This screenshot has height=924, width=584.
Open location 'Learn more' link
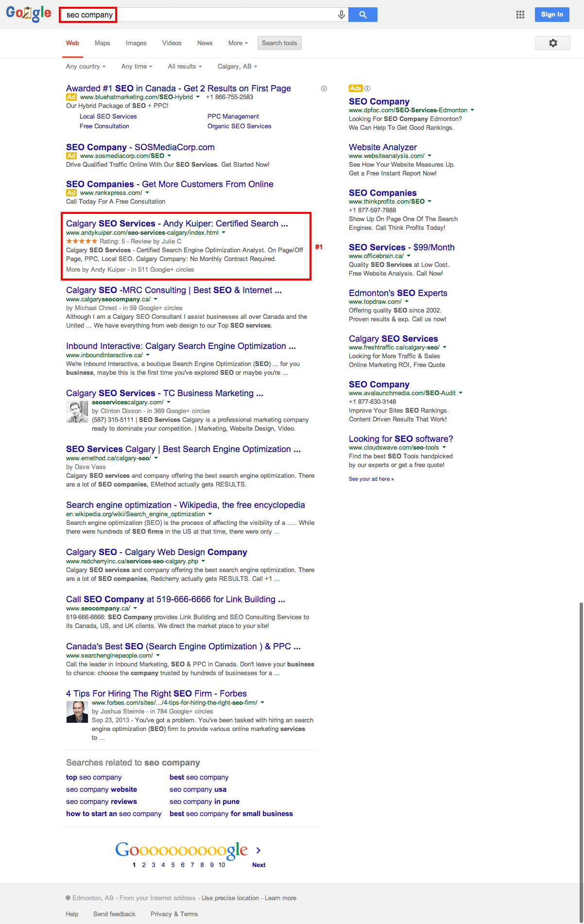[280, 898]
